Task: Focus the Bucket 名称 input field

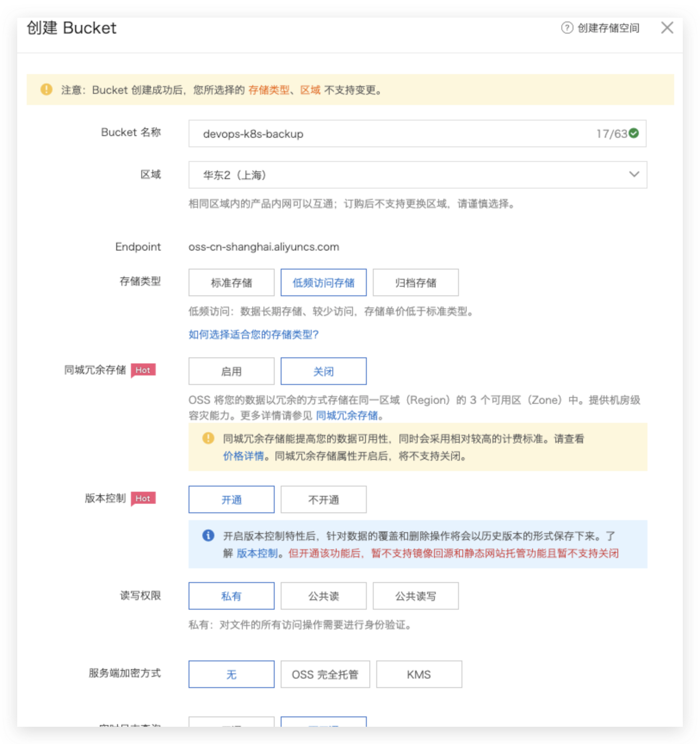Action: [417, 133]
